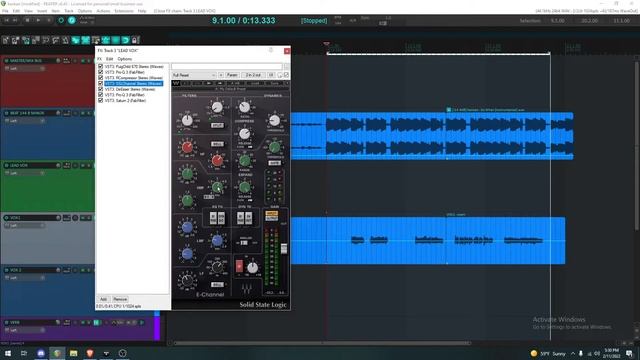Select the Pro-Q 3 entry below PuigChild
The height and width of the screenshot is (360, 640).
click(x=124, y=72)
